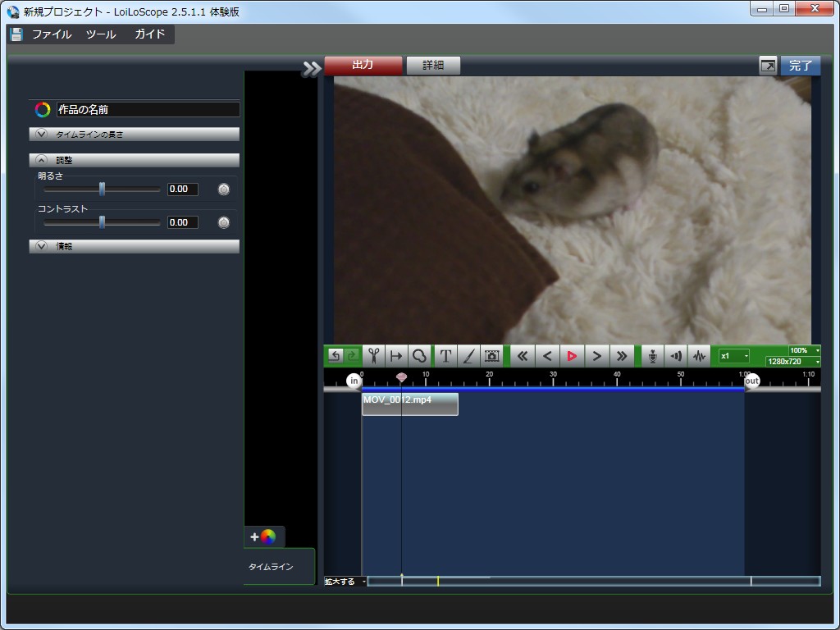The width and height of the screenshot is (840, 630).
Task: Click the pink playhead marker
Action: click(401, 377)
